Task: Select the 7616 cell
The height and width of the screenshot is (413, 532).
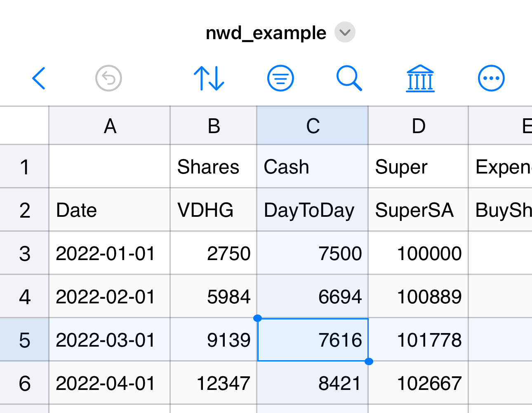Action: pos(313,340)
